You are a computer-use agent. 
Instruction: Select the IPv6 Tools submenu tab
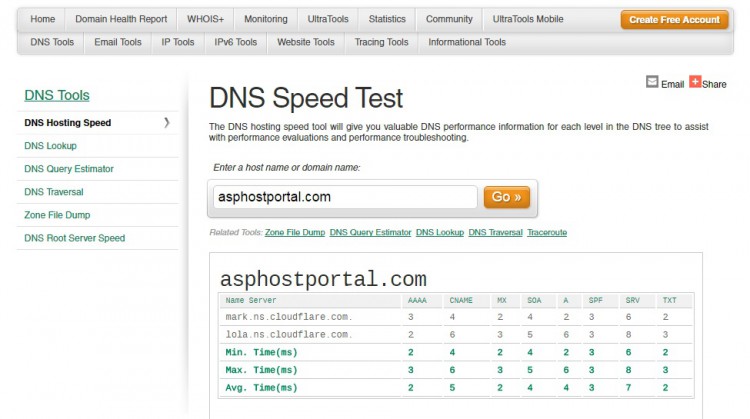[x=235, y=42]
